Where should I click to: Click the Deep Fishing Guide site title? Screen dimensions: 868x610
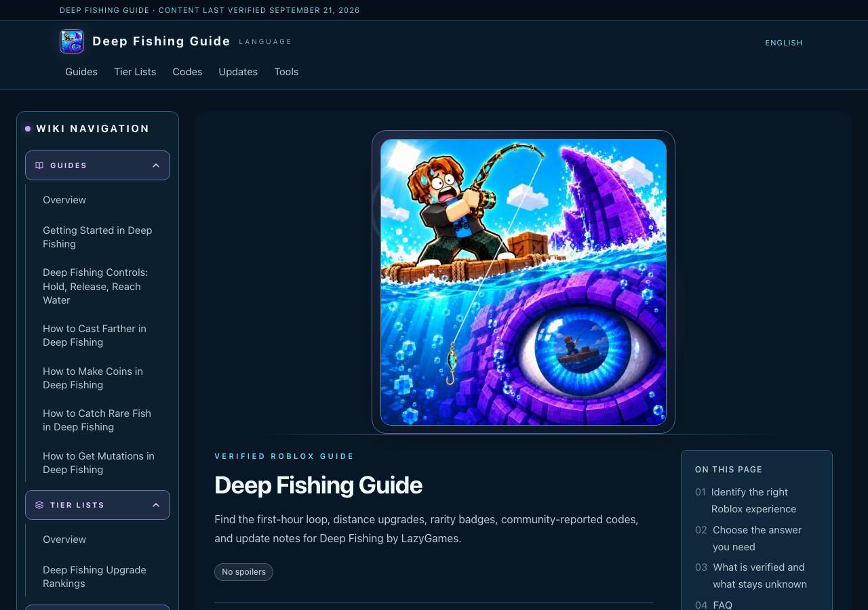[x=161, y=41]
